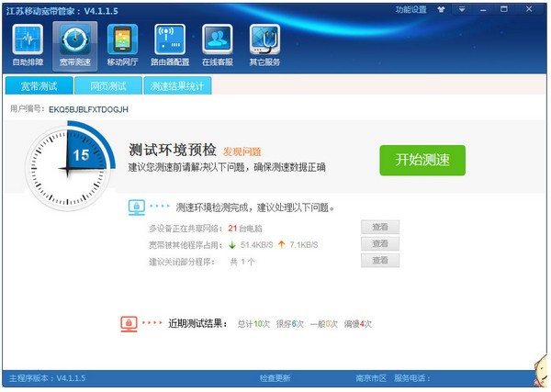The image size is (551, 392).
Task: View details for 宽带被其他程序占用 row
Action: pyautogui.click(x=380, y=244)
